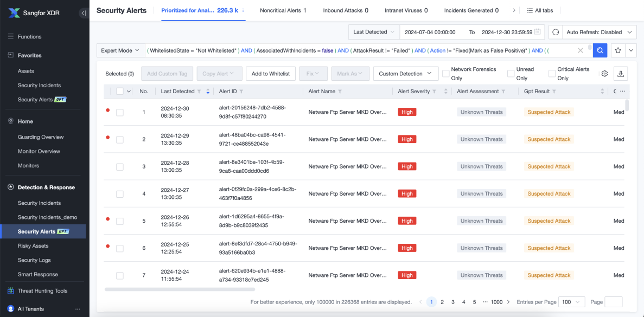The height and width of the screenshot is (317, 644).
Task: Clear the query with the X icon
Action: point(581,50)
